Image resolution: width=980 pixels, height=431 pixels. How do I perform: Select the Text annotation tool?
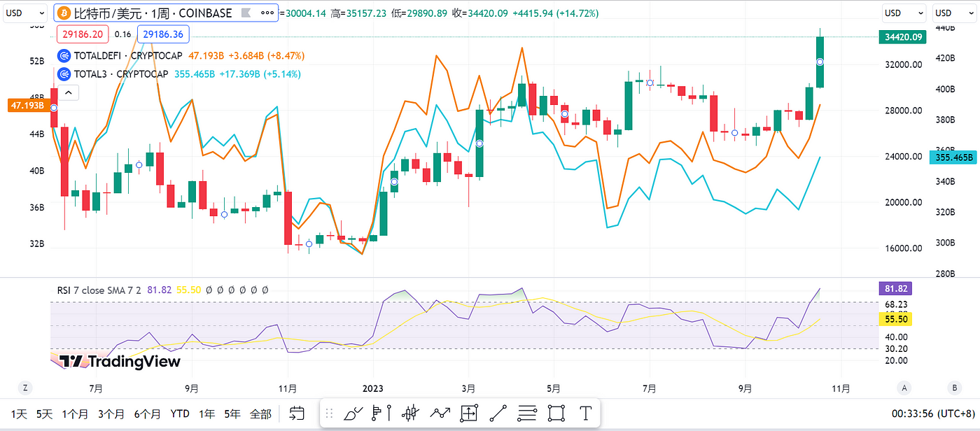[586, 414]
